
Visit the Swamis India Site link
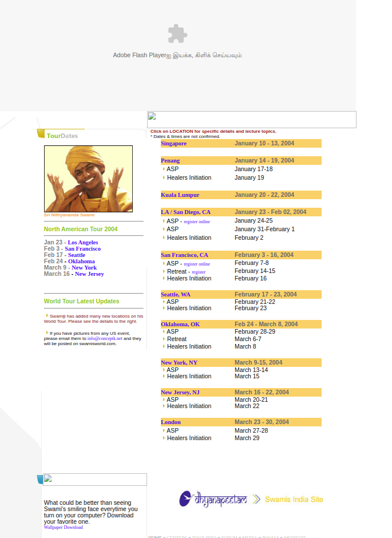pos(294,499)
